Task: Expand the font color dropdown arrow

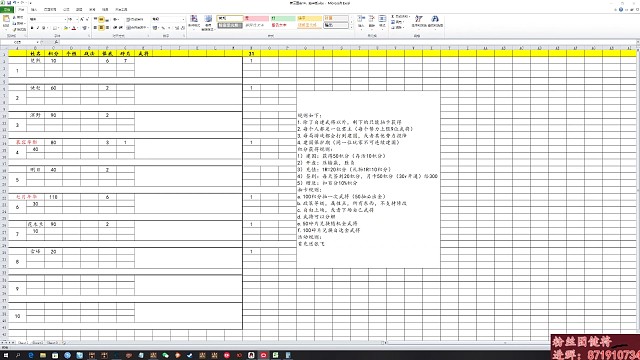Action: pos(78,28)
